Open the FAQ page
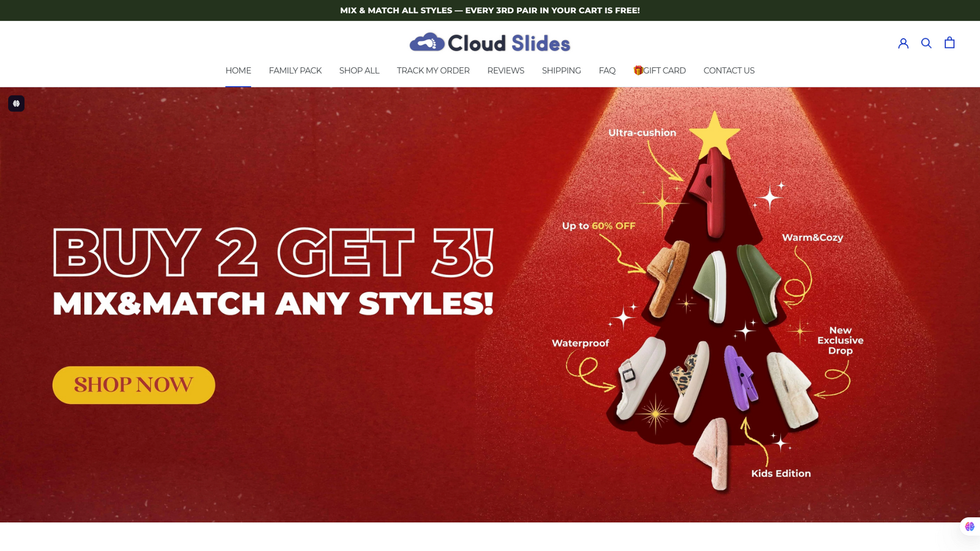980x551 pixels. click(607, 70)
